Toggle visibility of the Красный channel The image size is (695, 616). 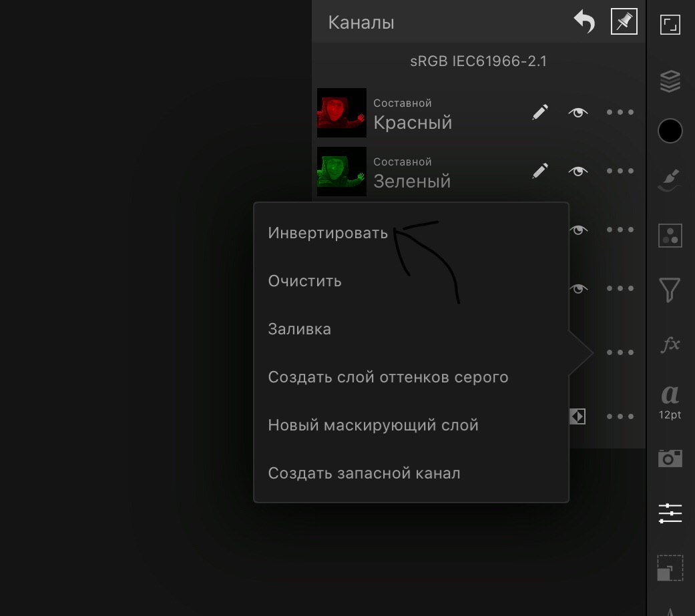tap(578, 113)
